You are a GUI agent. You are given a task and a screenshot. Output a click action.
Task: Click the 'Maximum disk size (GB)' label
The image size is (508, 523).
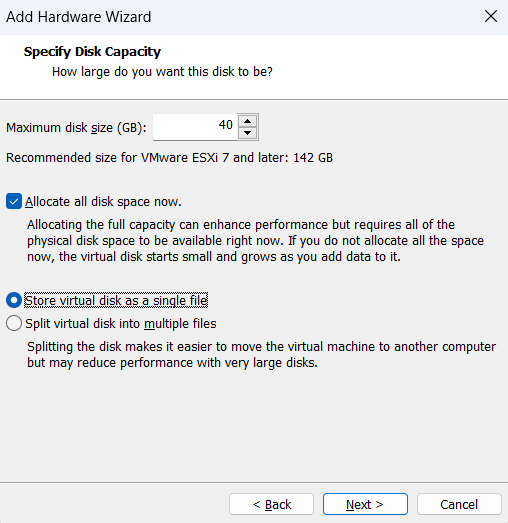point(76,128)
